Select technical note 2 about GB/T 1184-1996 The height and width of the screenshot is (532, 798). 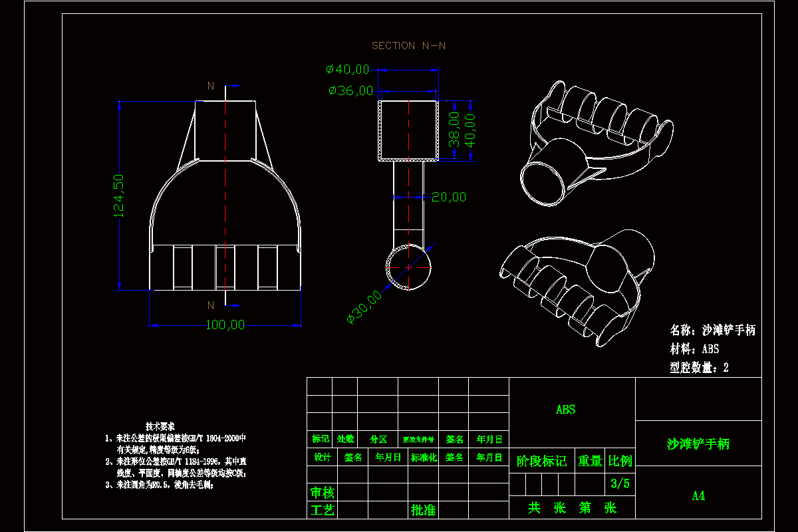[177, 467]
